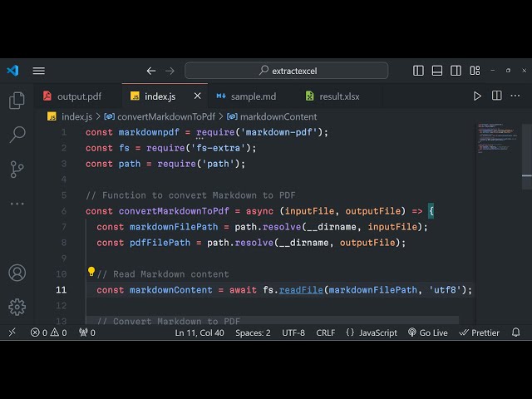Open the Search view in activity bar
532x399 pixels.
tap(17, 135)
